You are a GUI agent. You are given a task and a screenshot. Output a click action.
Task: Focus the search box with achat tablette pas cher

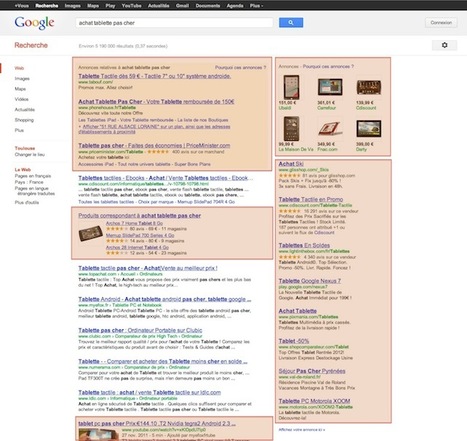(x=174, y=23)
